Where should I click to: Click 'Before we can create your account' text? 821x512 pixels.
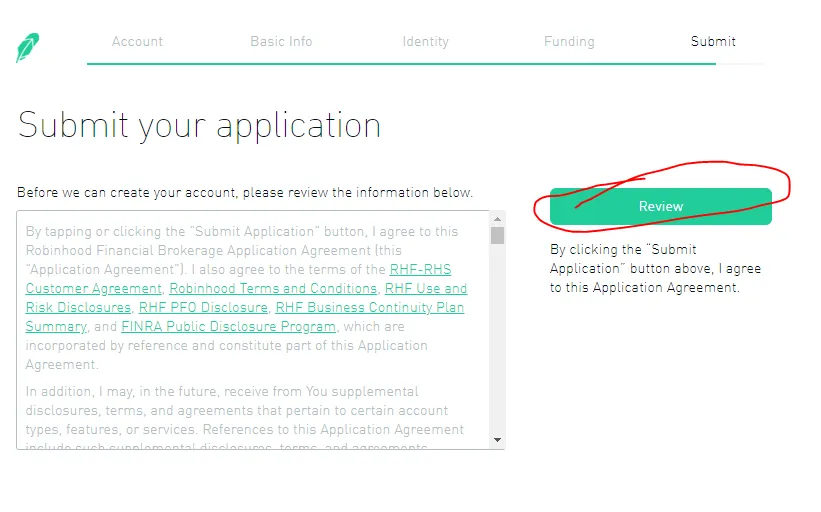tap(245, 193)
